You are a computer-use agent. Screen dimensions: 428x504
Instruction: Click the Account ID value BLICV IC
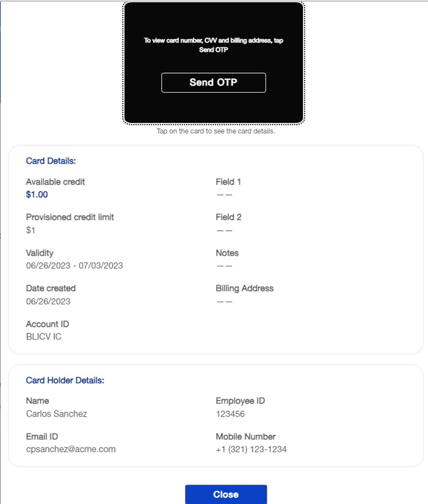(x=43, y=336)
